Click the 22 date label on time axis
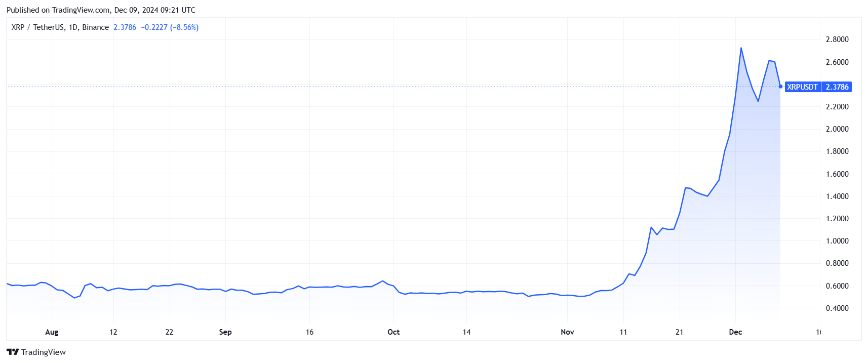Viewport: 868px width, 363px height. 169,332
